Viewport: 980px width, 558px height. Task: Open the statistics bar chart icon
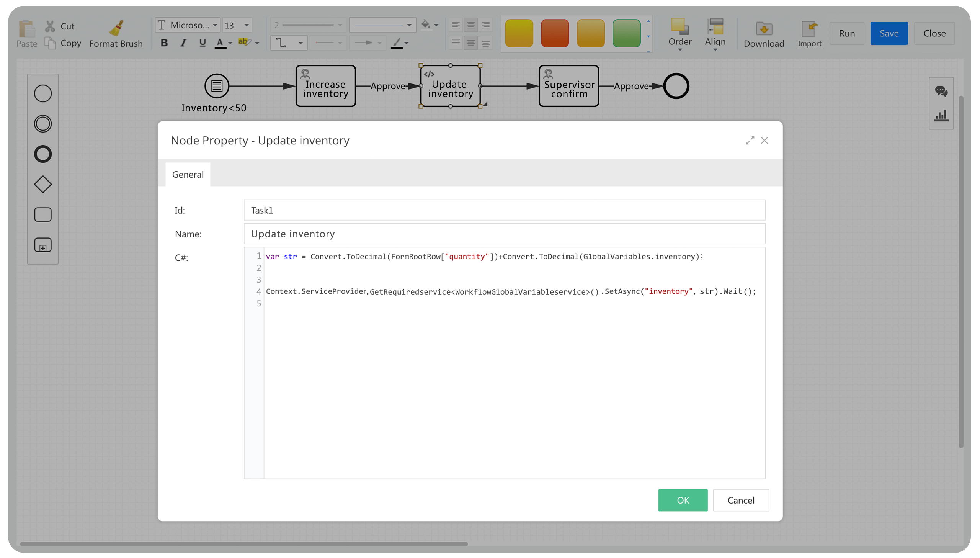click(941, 115)
